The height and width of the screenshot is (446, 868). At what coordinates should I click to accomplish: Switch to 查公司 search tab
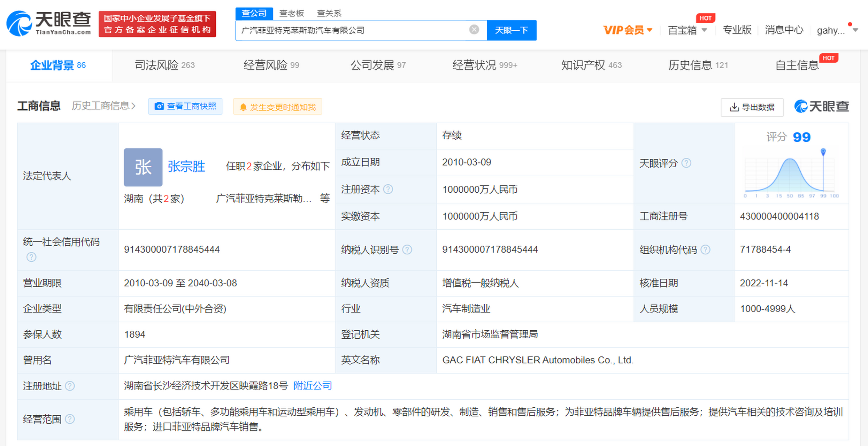tap(254, 13)
